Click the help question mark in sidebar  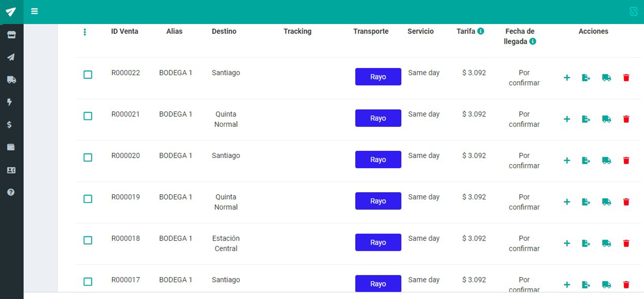coord(11,192)
